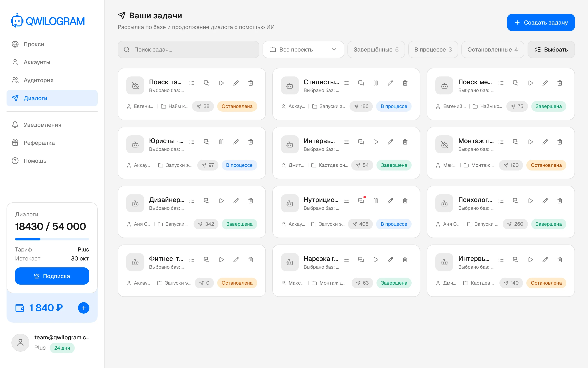Open list details of Дизайнер... task
Screen dimensions: 588x368
click(x=192, y=201)
